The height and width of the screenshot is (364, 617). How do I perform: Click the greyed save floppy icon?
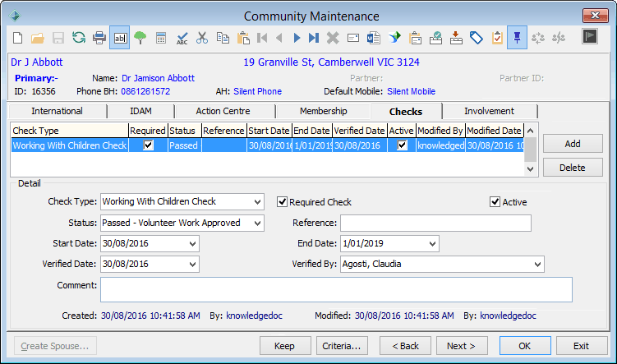(x=58, y=38)
